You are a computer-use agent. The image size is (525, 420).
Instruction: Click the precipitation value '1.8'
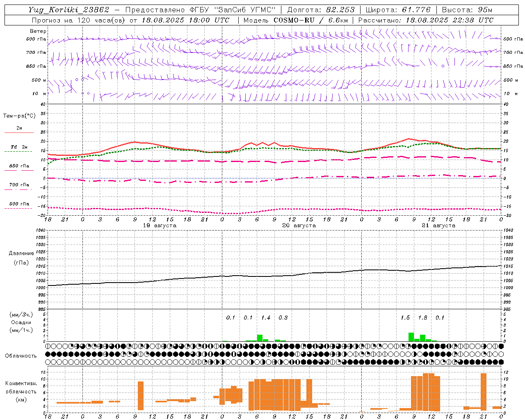pos(422,318)
